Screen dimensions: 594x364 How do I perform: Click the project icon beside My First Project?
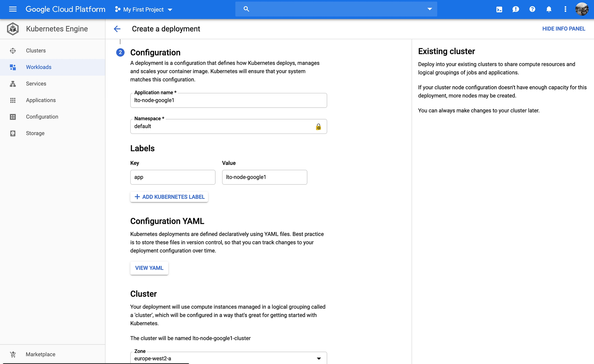pyautogui.click(x=118, y=9)
